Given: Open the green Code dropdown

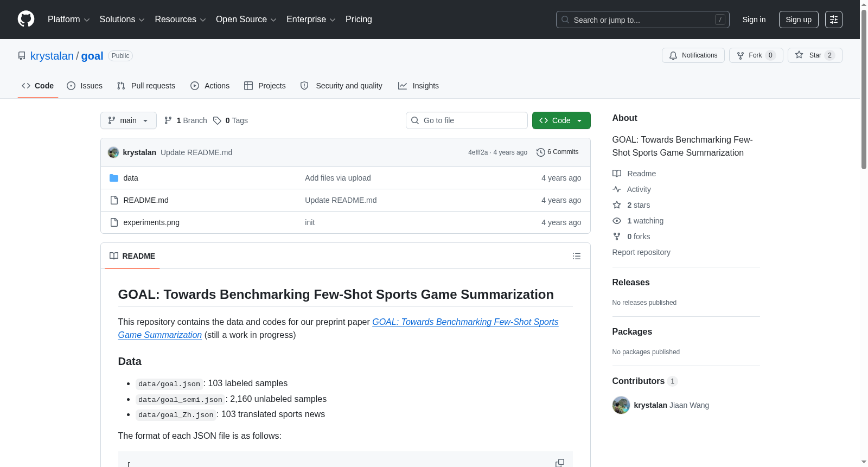Looking at the screenshot, I should click(561, 120).
